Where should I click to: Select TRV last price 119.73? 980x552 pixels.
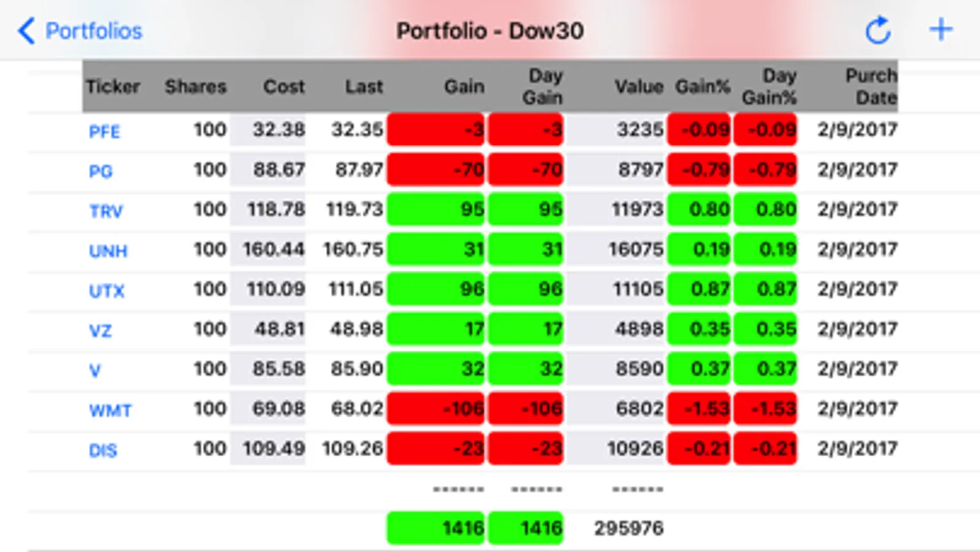click(354, 209)
